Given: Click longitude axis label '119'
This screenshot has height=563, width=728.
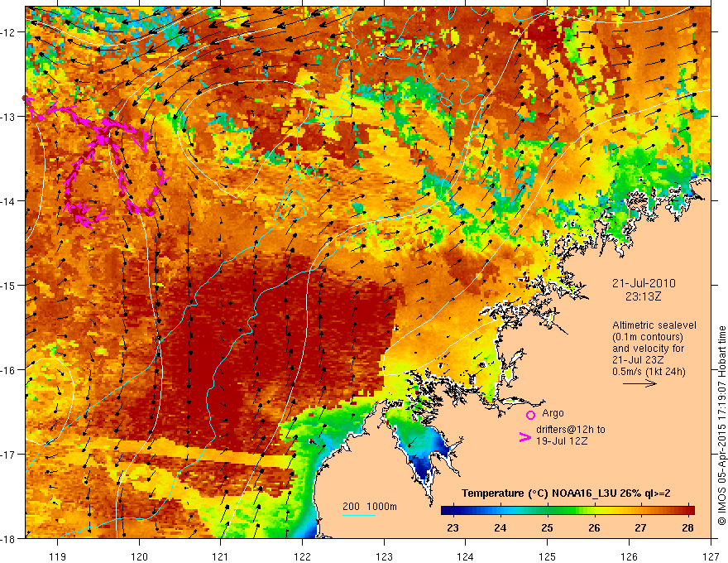Looking at the screenshot, I should (x=58, y=556).
